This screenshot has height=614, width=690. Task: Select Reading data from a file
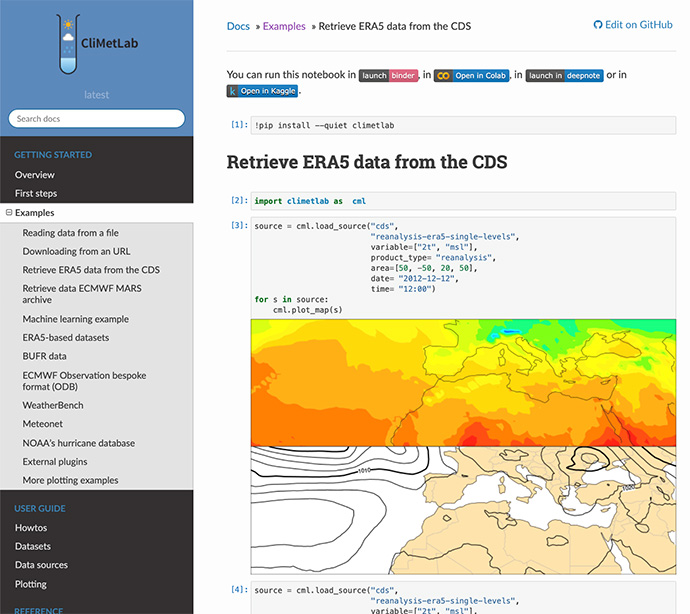click(x=70, y=233)
